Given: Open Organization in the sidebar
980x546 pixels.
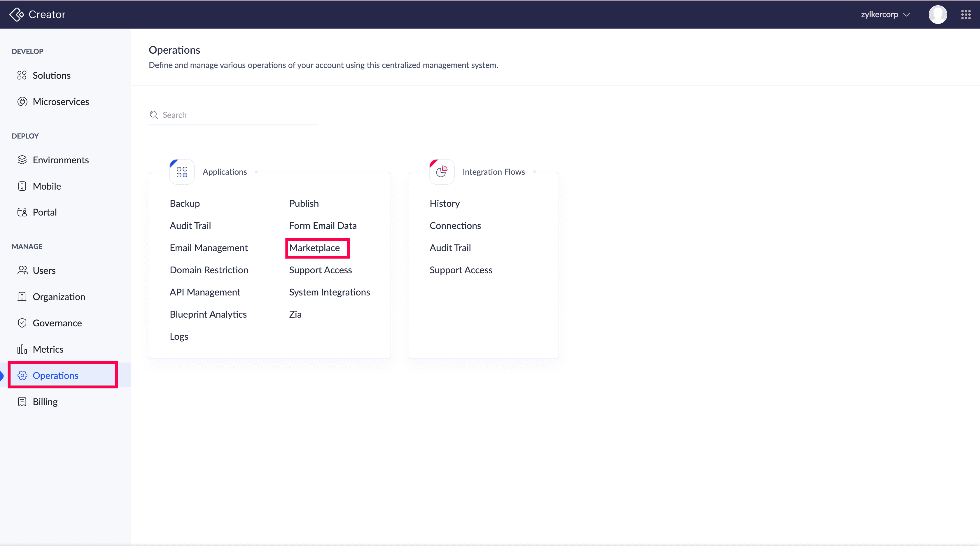Looking at the screenshot, I should click(59, 297).
